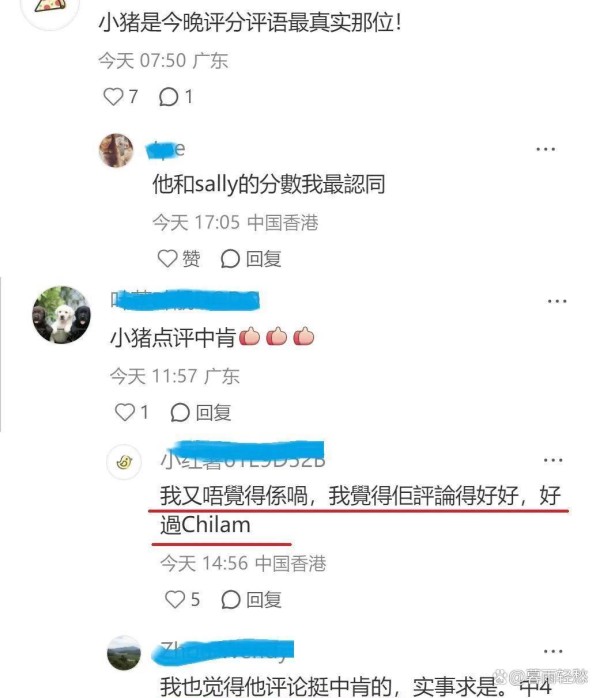The image size is (600, 698).
Task: Open options menu for the Chilam comment
Action: pyautogui.click(x=553, y=460)
